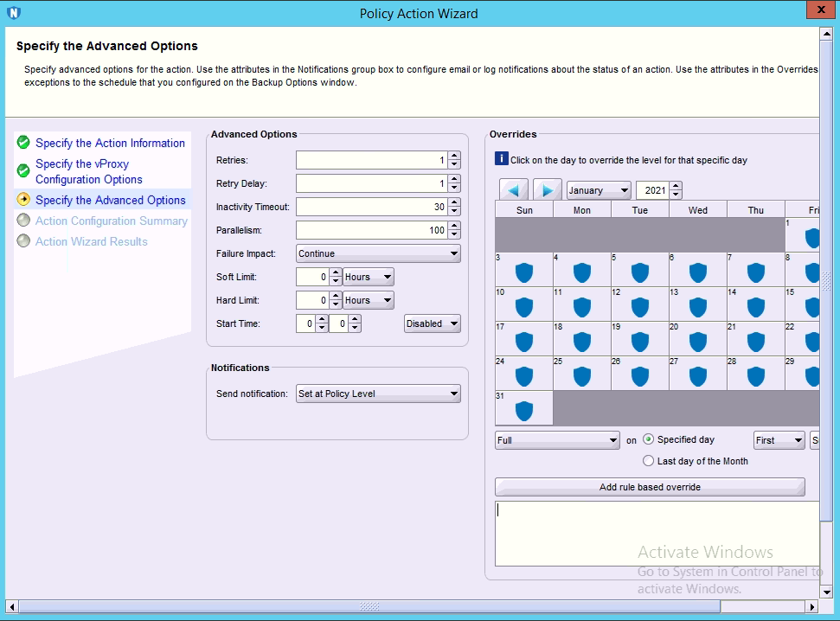Click the shield icon on January 31

[524, 411]
